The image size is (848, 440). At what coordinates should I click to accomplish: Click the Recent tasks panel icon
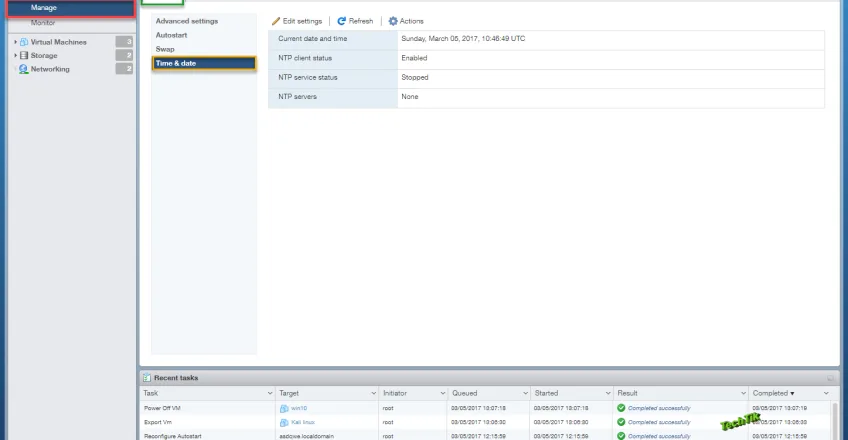click(x=147, y=378)
